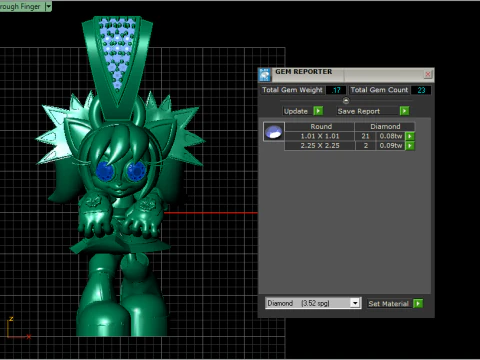Image resolution: width=480 pixels, height=360 pixels.
Task: Click the Total Gem Count label
Action: (379, 90)
